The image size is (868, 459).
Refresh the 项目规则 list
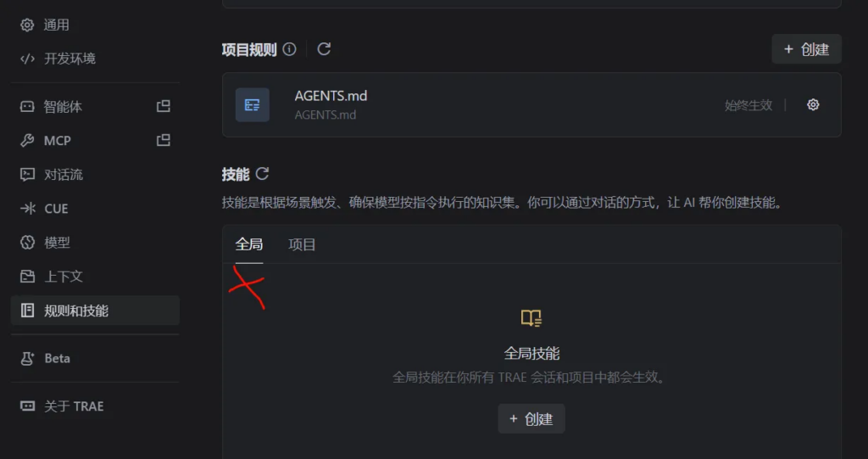[x=324, y=49]
